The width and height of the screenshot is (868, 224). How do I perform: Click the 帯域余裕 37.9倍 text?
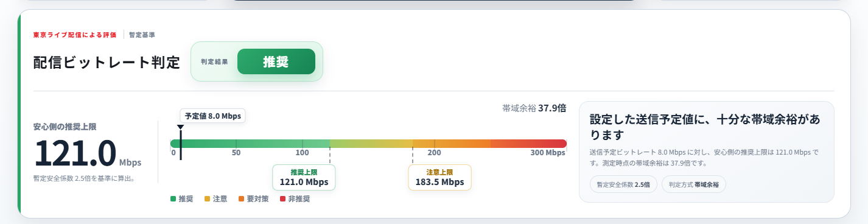534,108
